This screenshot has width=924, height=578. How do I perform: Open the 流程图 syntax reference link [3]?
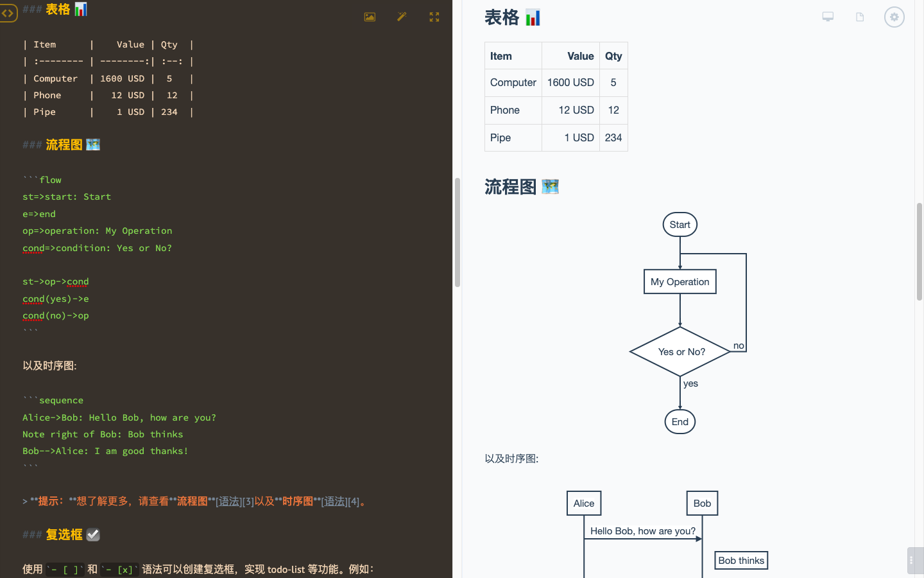pyautogui.click(x=249, y=501)
